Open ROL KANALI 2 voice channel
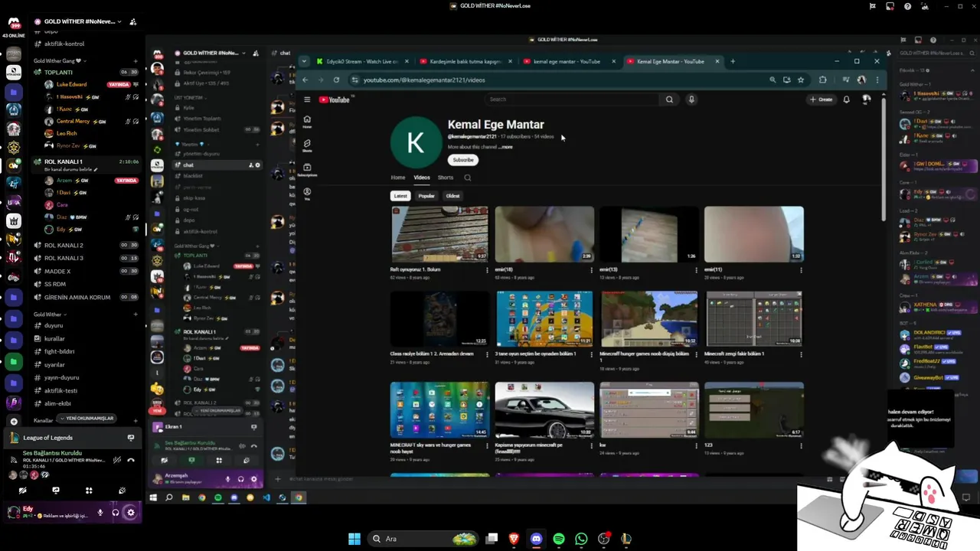 pyautogui.click(x=87, y=245)
